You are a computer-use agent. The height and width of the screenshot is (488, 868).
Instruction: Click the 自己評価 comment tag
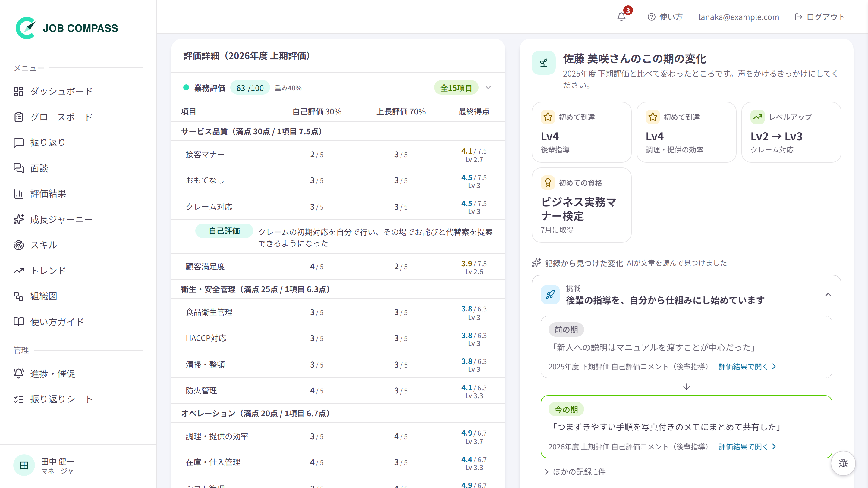click(x=224, y=231)
